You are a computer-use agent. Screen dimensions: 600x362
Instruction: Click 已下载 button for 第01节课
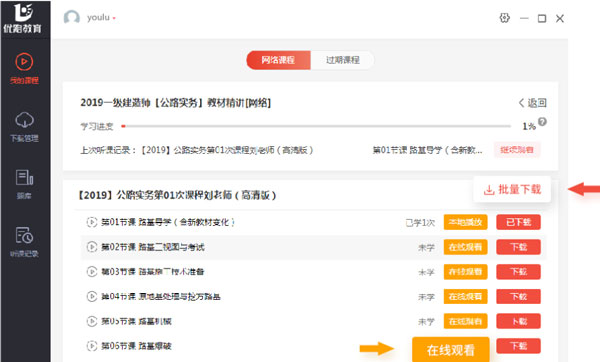coord(518,222)
